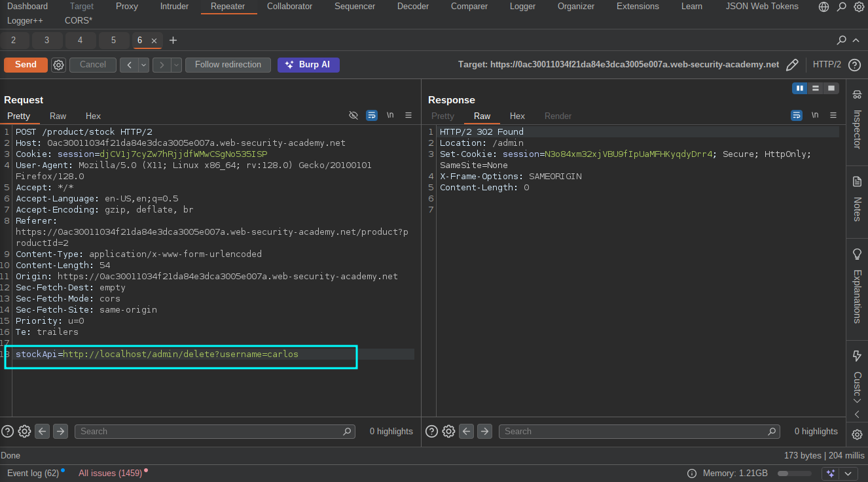Expand the history back dropdown arrow

coord(143,65)
